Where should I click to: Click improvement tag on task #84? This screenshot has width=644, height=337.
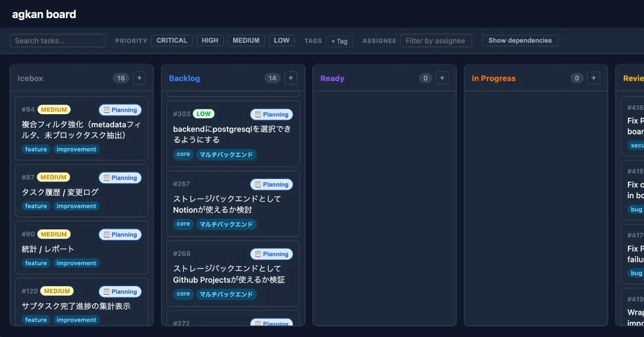point(76,149)
